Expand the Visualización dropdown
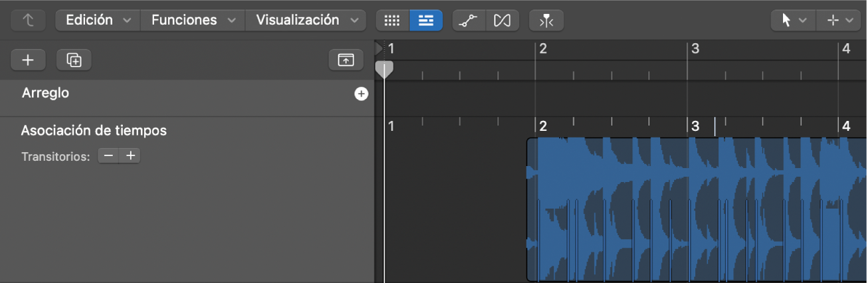The width and height of the screenshot is (868, 283). (x=306, y=21)
